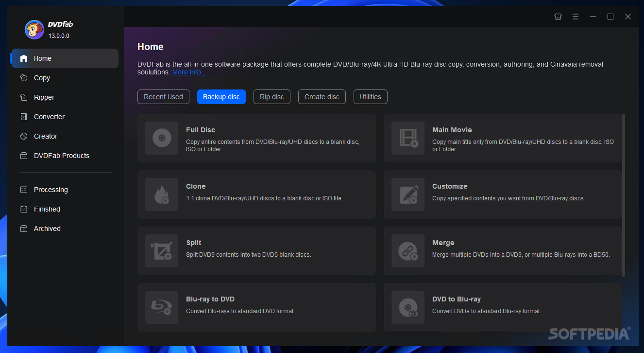This screenshot has width=644, height=353.
Task: Open the hamburger menu in title bar
Action: tap(576, 17)
